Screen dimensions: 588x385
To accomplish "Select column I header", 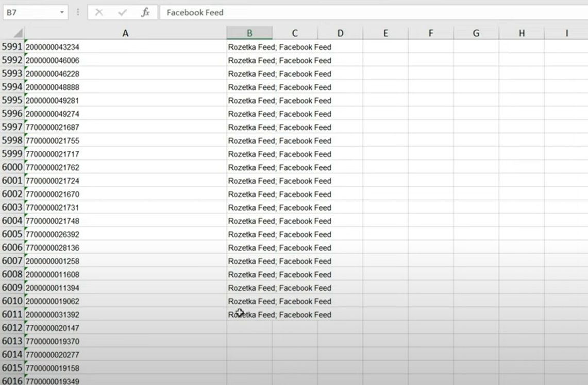I will 567,33.
